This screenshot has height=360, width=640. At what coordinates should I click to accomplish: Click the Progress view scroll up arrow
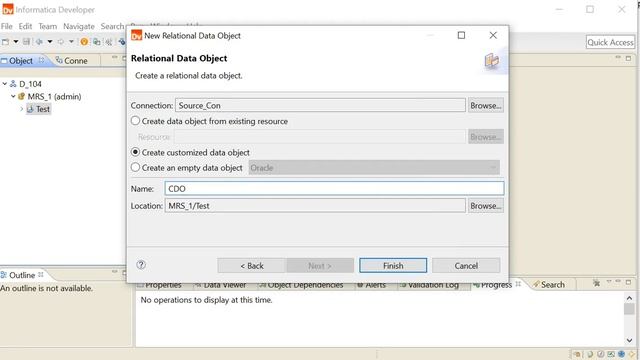click(629, 298)
